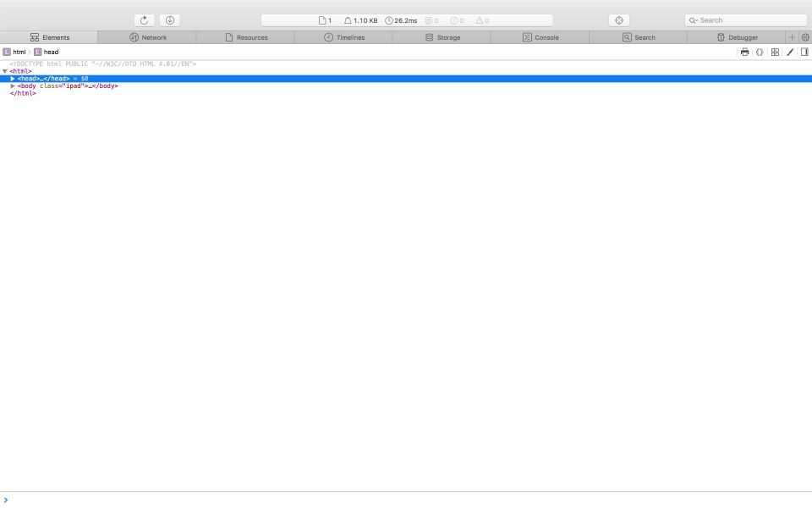
Task: Open search options magnifier dropdown
Action: (693, 20)
